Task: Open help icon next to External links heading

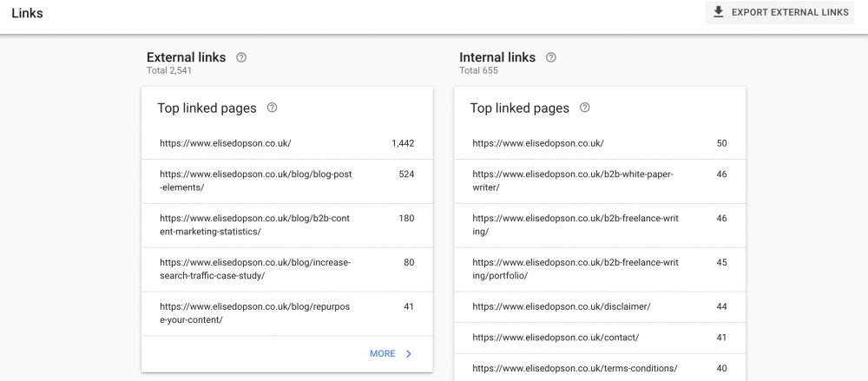Action: (241, 57)
